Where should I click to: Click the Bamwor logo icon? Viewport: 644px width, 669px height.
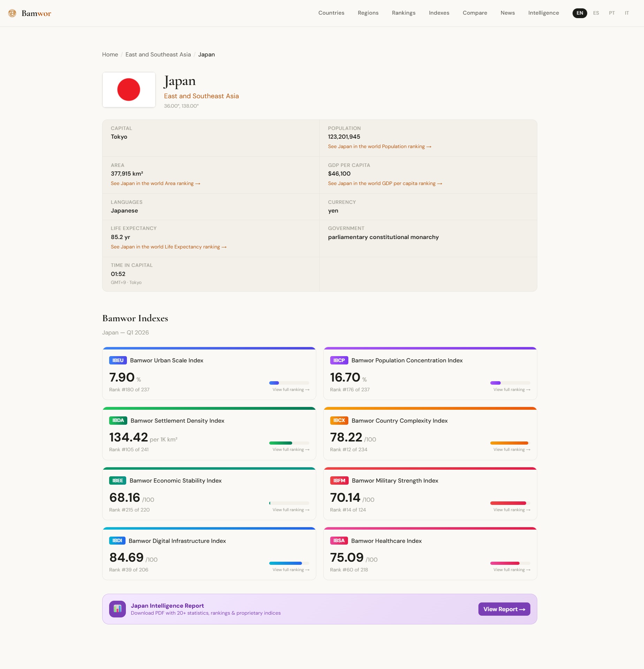13,13
